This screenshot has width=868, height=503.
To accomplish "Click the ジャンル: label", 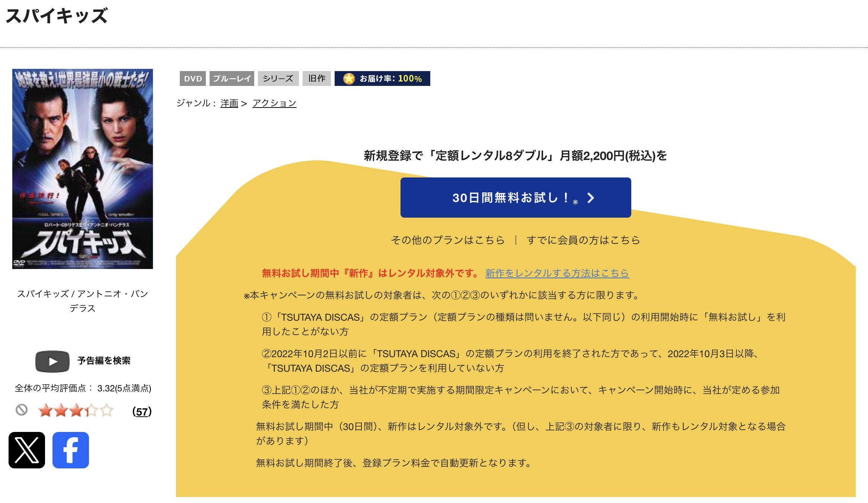I will coord(196,103).
